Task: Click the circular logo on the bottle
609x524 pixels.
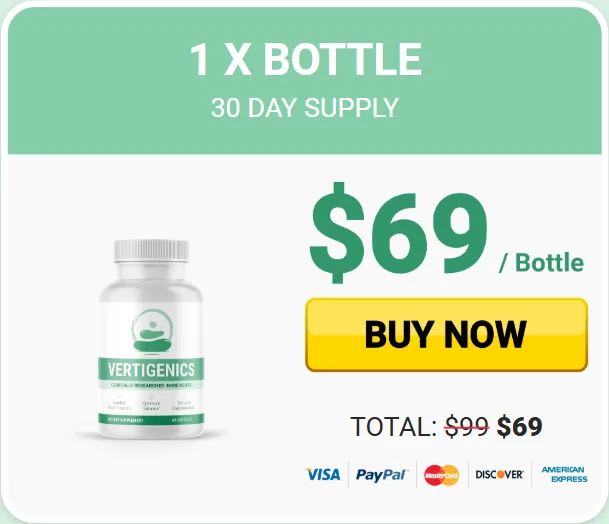Action: tap(152, 331)
